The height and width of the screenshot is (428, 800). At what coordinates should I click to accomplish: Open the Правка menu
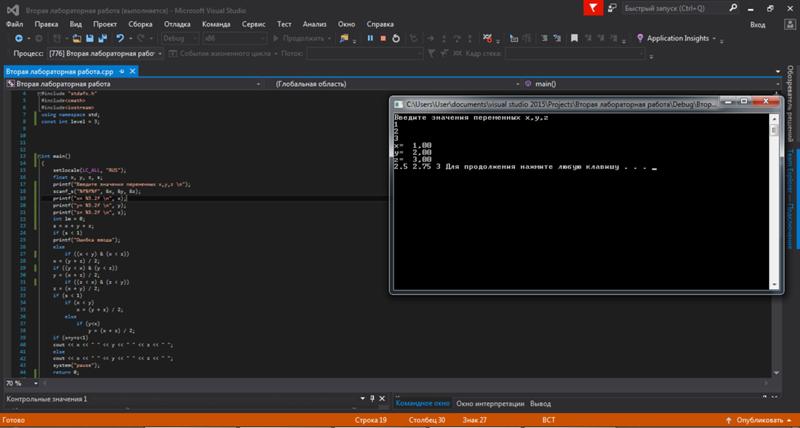point(46,24)
